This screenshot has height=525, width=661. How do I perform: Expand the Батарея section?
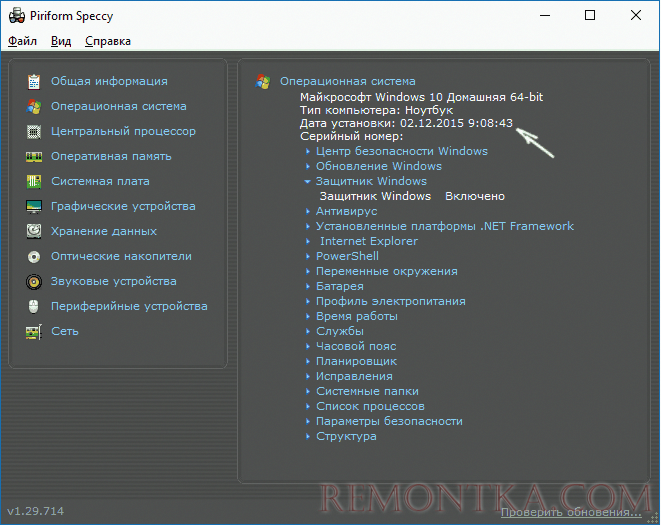click(x=308, y=287)
